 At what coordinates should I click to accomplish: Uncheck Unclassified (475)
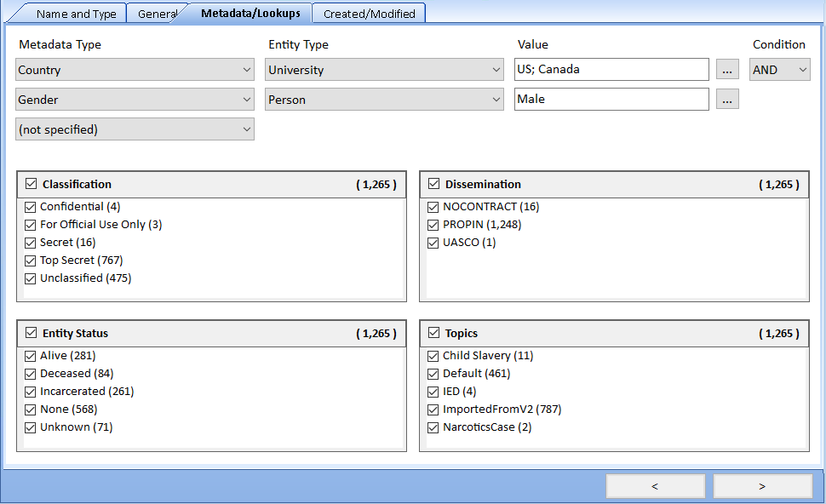(x=31, y=278)
